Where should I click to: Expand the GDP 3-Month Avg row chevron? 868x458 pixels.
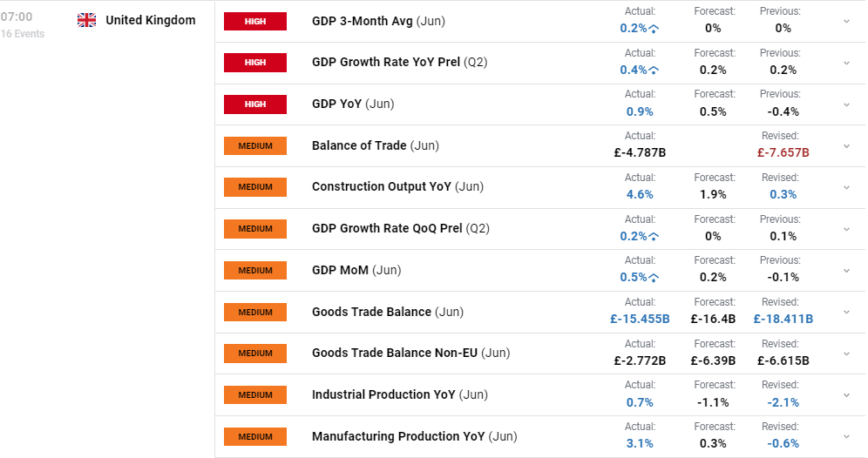[846, 22]
